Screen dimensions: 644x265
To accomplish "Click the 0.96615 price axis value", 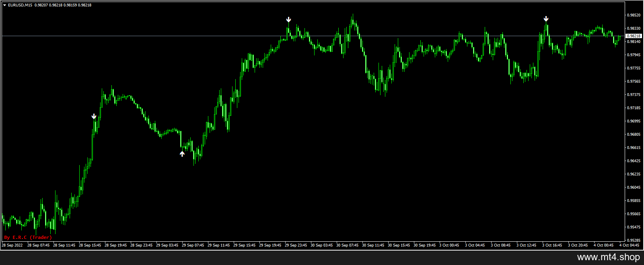I will [634, 148].
